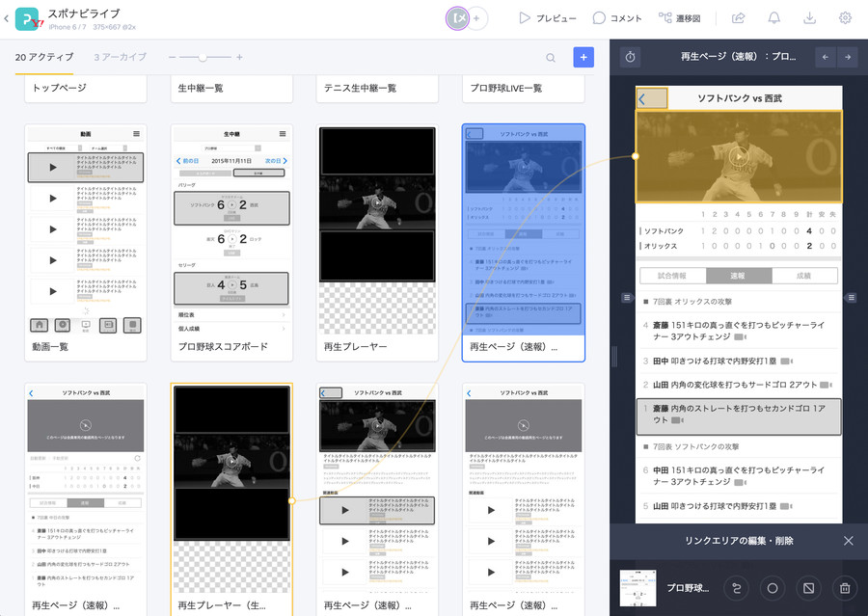This screenshot has height=616, width=868.
Task: Choose the transition path icon for the link
Action: click(x=736, y=588)
